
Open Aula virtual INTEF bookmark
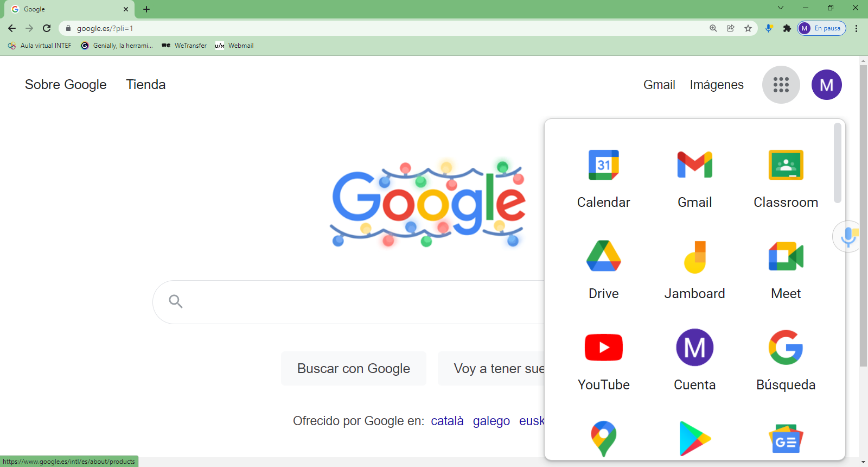click(x=40, y=46)
